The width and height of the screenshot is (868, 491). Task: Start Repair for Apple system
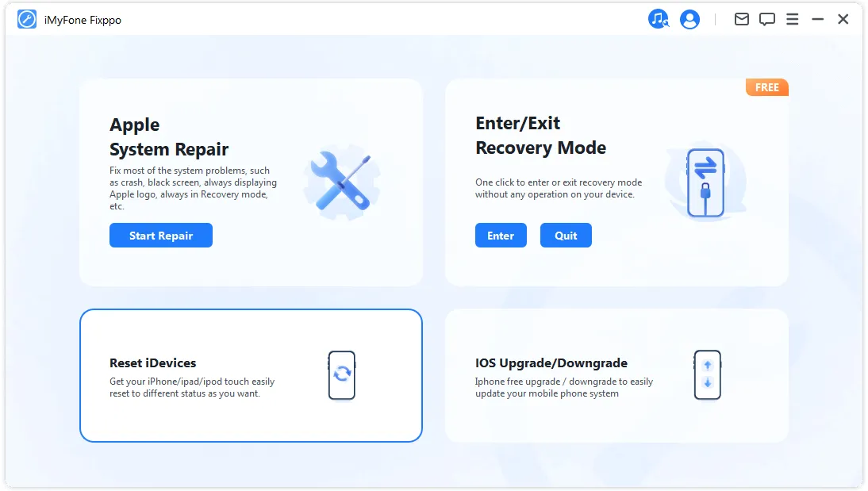coord(161,236)
